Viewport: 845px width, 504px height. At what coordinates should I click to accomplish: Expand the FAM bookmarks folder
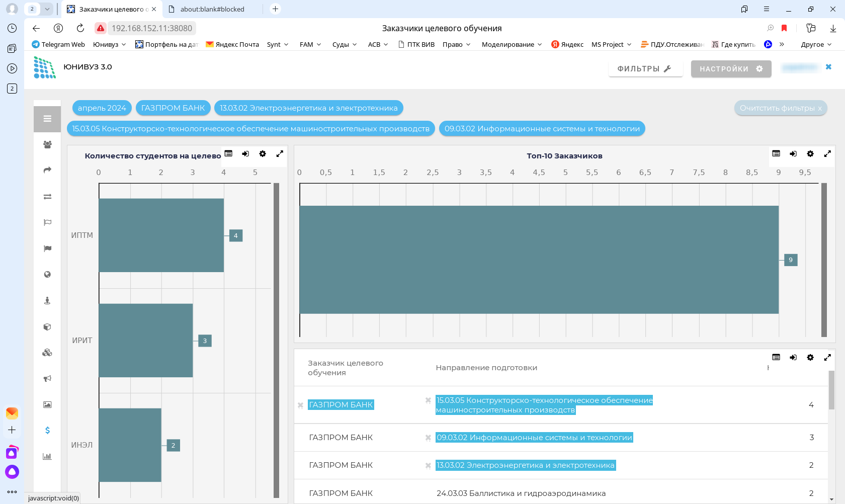pos(310,44)
